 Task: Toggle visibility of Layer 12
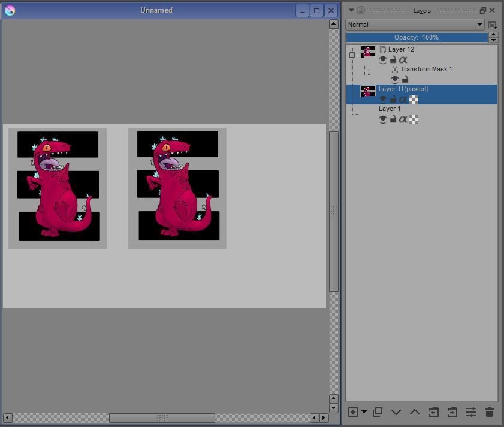[x=382, y=60]
